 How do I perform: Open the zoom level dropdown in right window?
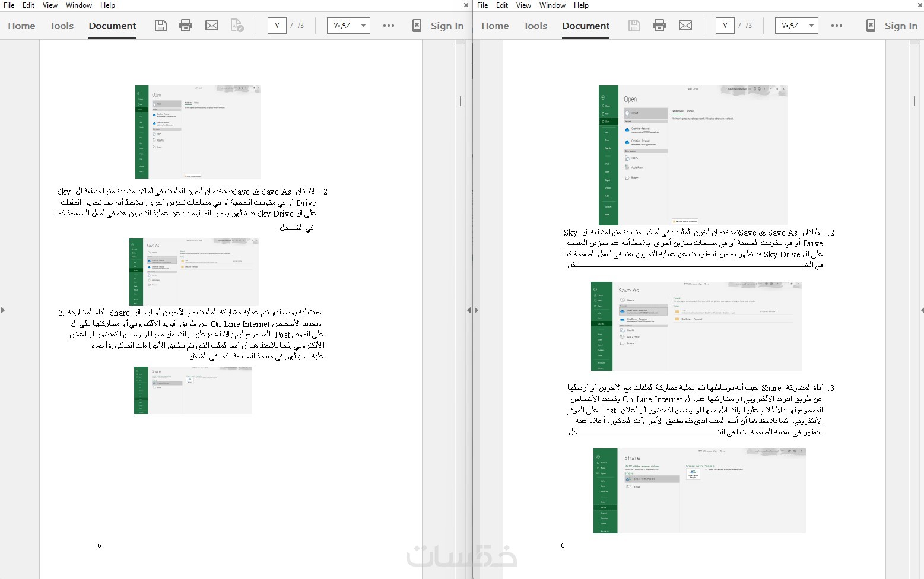(796, 26)
